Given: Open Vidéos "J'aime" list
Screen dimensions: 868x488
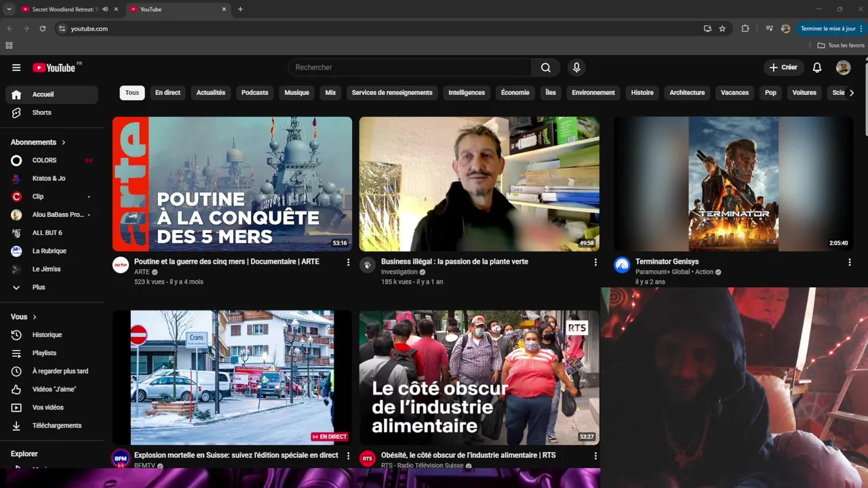Looking at the screenshot, I should pyautogui.click(x=52, y=389).
